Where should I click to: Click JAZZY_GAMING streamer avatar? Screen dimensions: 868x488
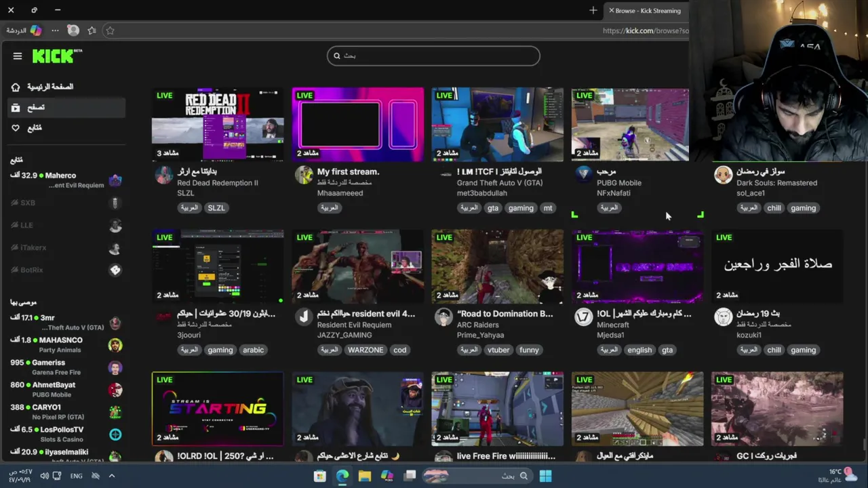[x=304, y=317]
